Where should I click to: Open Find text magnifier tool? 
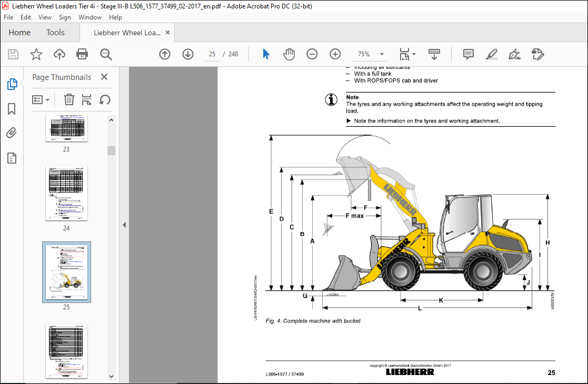(x=106, y=54)
